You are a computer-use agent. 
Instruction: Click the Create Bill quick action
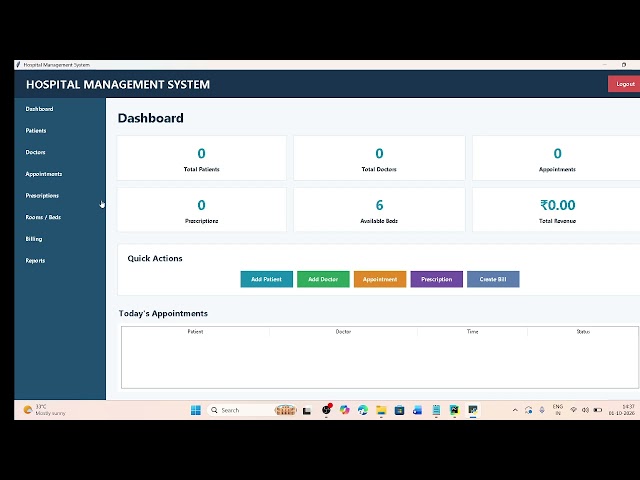[493, 279]
